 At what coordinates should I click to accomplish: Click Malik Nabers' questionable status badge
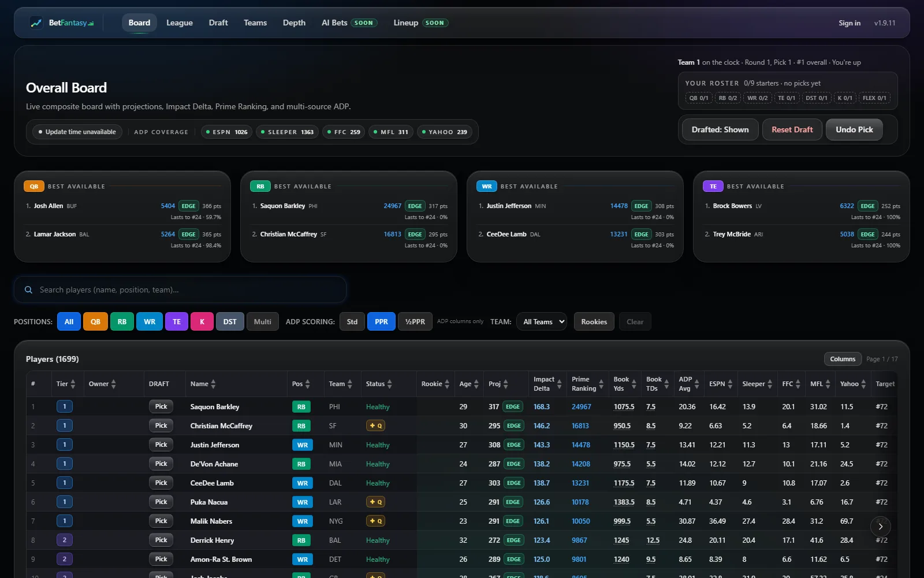point(375,521)
